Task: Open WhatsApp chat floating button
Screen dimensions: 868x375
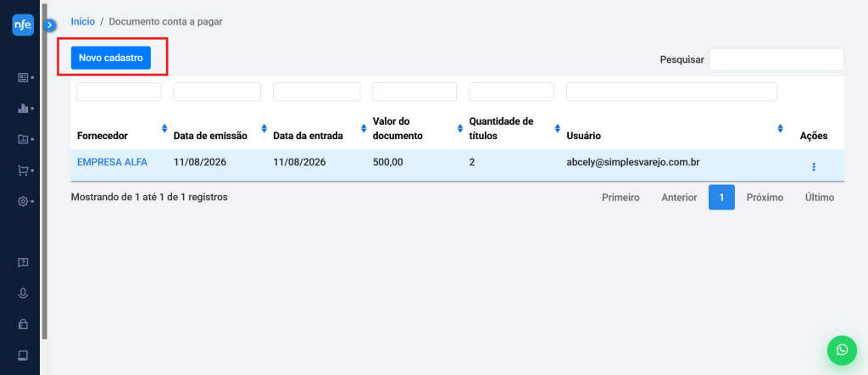Action: point(842,350)
